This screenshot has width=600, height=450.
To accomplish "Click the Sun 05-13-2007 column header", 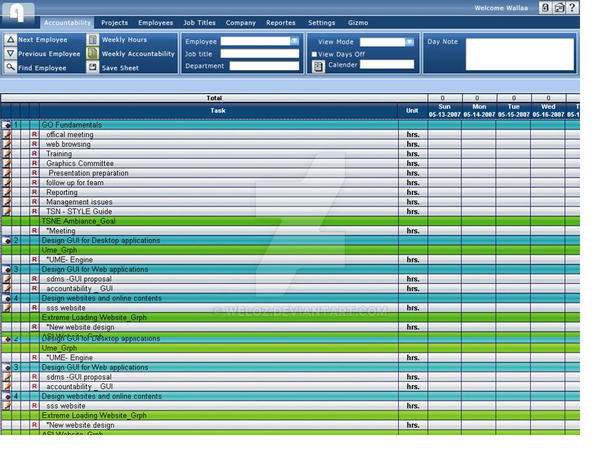I will 444,111.
